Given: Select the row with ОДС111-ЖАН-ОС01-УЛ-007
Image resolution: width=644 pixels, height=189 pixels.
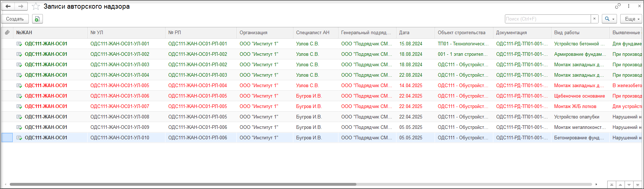Looking at the screenshot, I should (120, 107).
